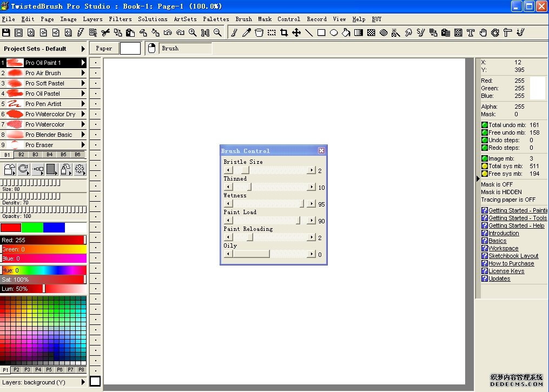Select the paint bucket fill tool
549x392 pixels.
click(x=346, y=32)
